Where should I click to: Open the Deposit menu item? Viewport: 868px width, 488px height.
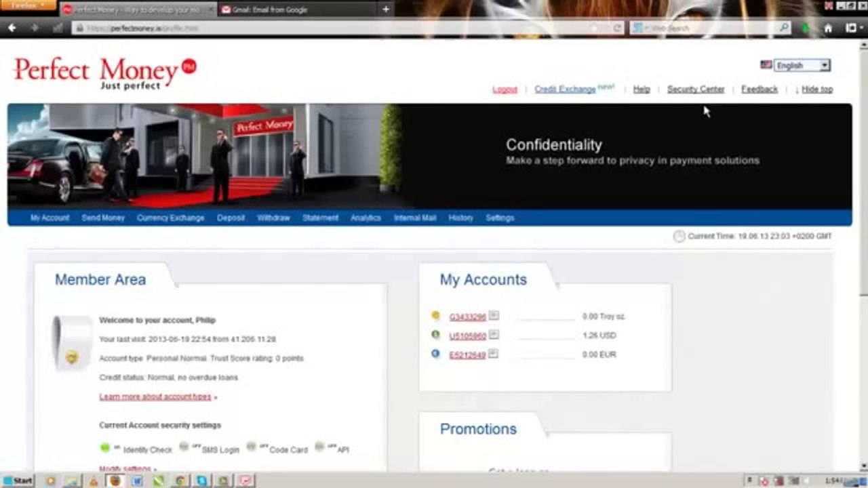pos(231,218)
